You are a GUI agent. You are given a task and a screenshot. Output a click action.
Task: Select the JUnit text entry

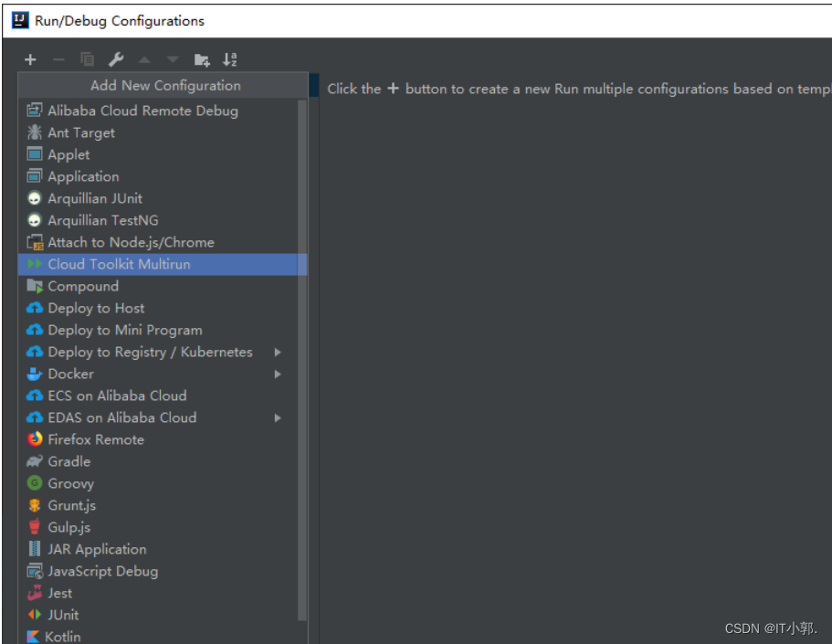63,615
